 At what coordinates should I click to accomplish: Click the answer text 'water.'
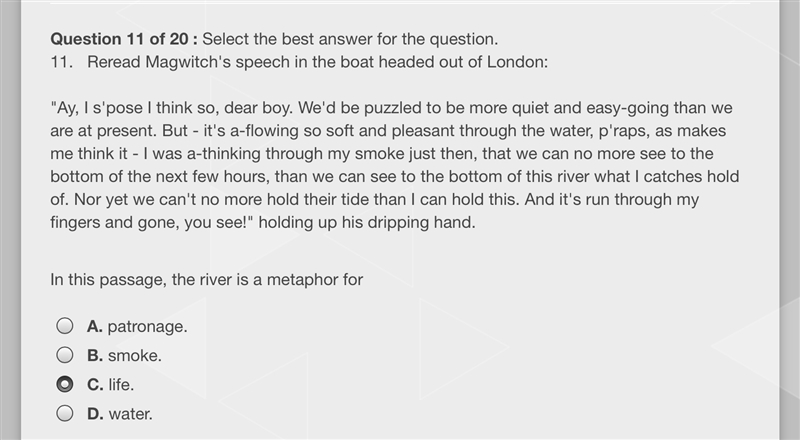click(x=130, y=413)
